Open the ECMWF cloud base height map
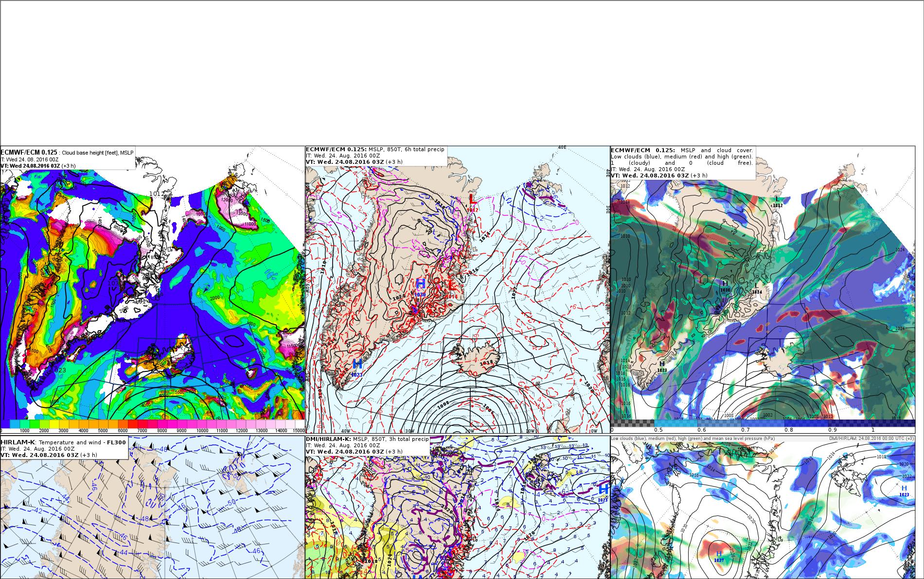The image size is (924, 579). pos(153,289)
